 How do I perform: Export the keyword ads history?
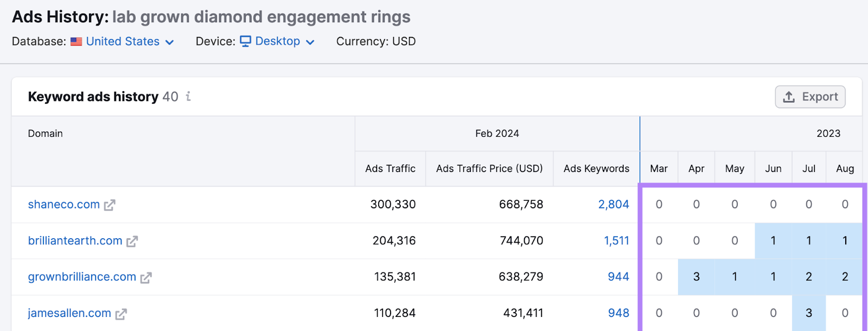pyautogui.click(x=810, y=97)
